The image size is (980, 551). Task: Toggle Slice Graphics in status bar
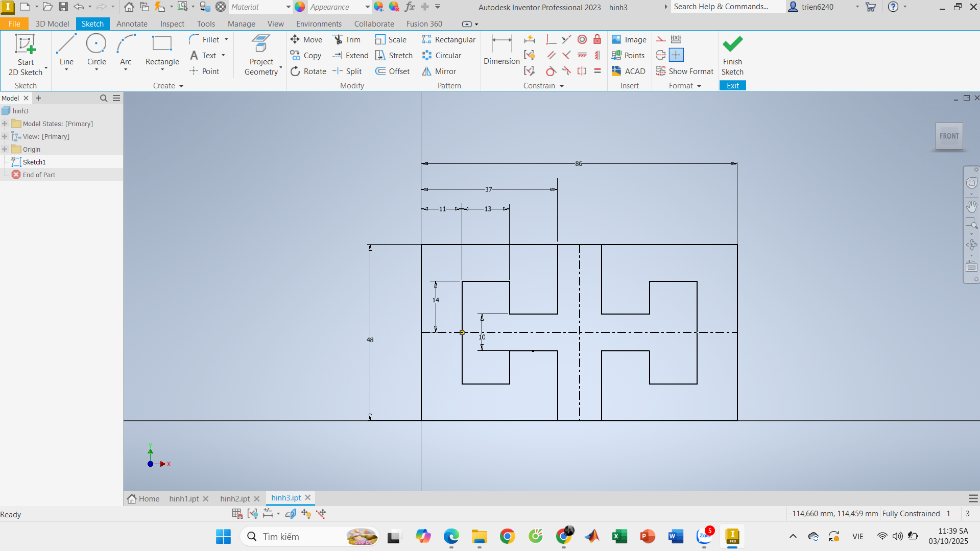(x=291, y=514)
